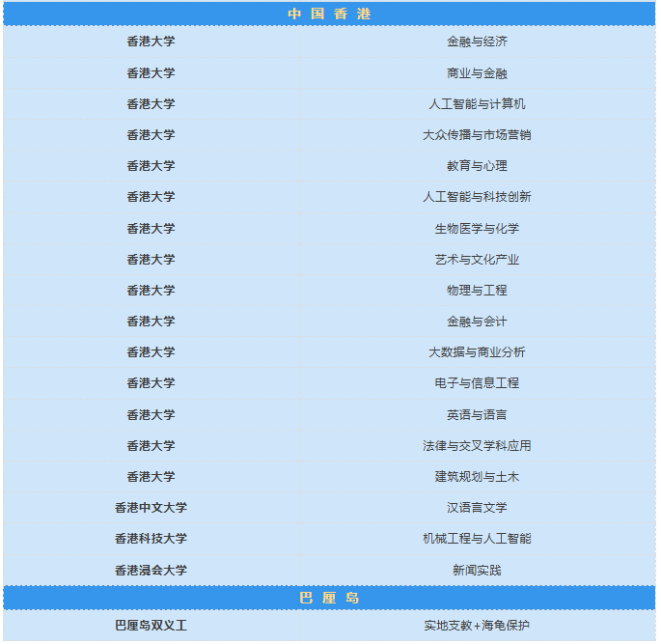Click the 生物医学与化学 program entry
661x644 pixels.
477,229
